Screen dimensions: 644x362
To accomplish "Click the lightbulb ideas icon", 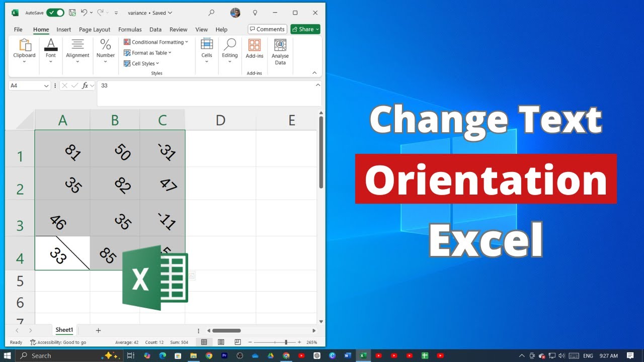I will click(x=255, y=13).
